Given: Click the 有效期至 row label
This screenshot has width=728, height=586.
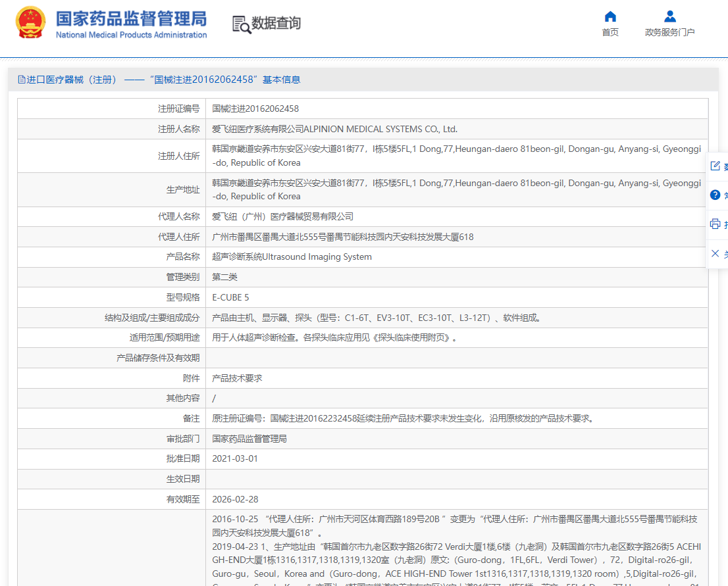Looking at the screenshot, I should 183,499.
